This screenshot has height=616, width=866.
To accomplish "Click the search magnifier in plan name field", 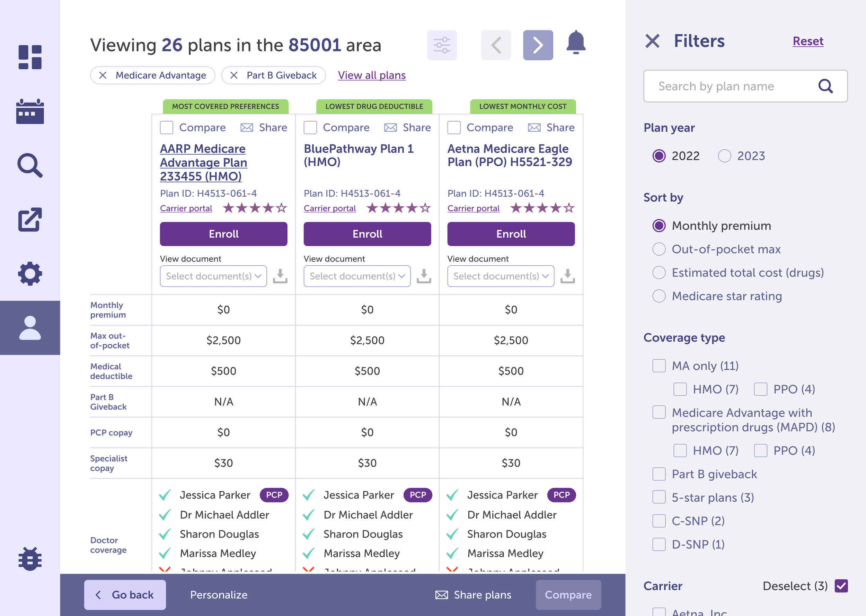I will [825, 86].
